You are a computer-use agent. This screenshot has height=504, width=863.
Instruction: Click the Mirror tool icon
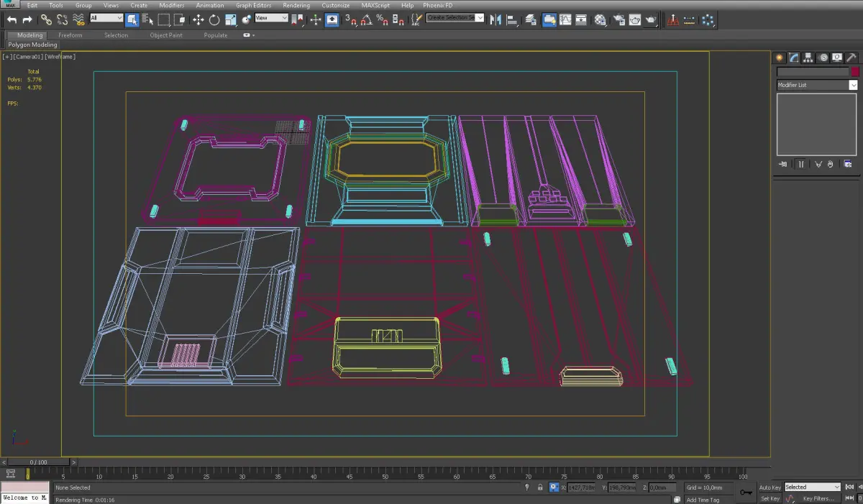coord(495,20)
